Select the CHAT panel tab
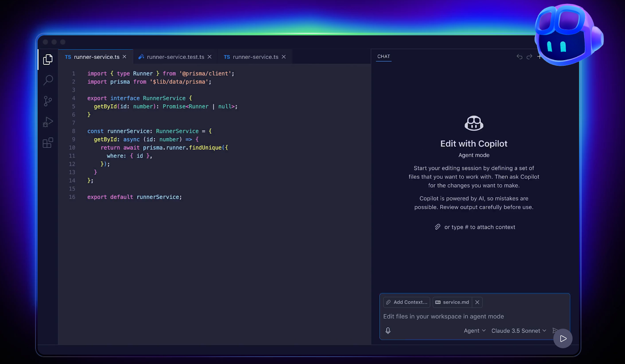The width and height of the screenshot is (625, 364). [383, 57]
